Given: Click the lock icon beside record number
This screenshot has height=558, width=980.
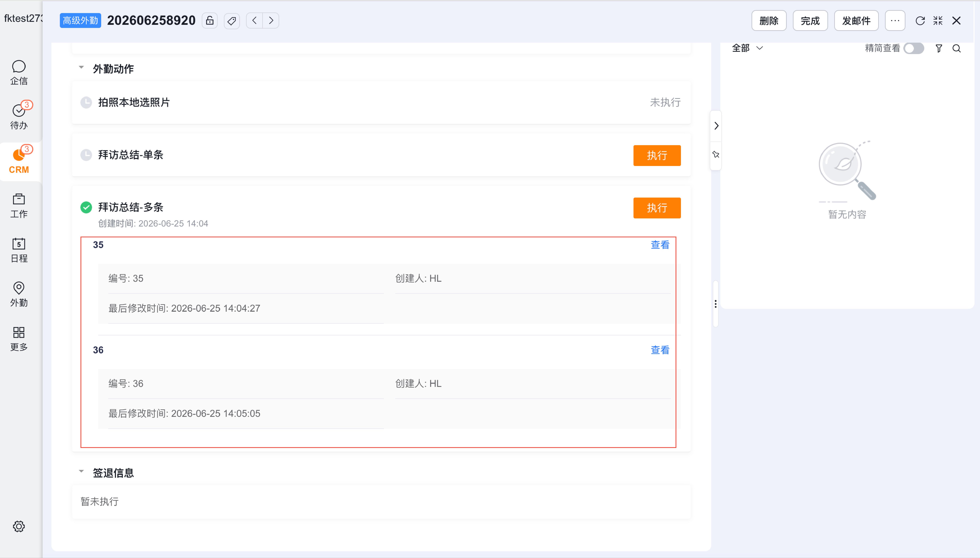Looking at the screenshot, I should point(210,21).
